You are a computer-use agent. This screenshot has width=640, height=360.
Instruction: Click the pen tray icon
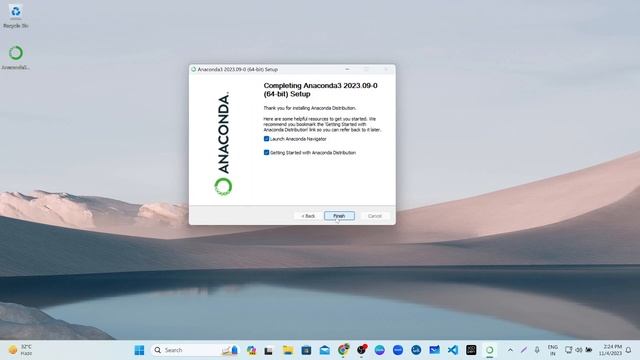[524, 350]
